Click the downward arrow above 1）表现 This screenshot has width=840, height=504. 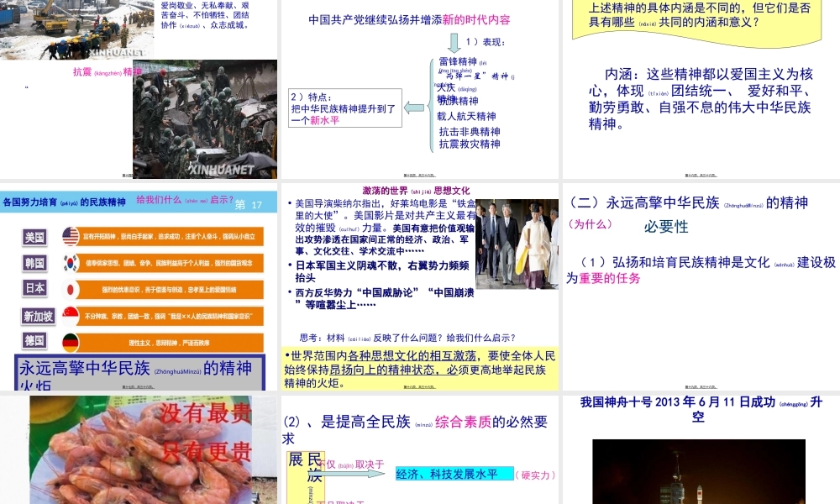[453, 41]
